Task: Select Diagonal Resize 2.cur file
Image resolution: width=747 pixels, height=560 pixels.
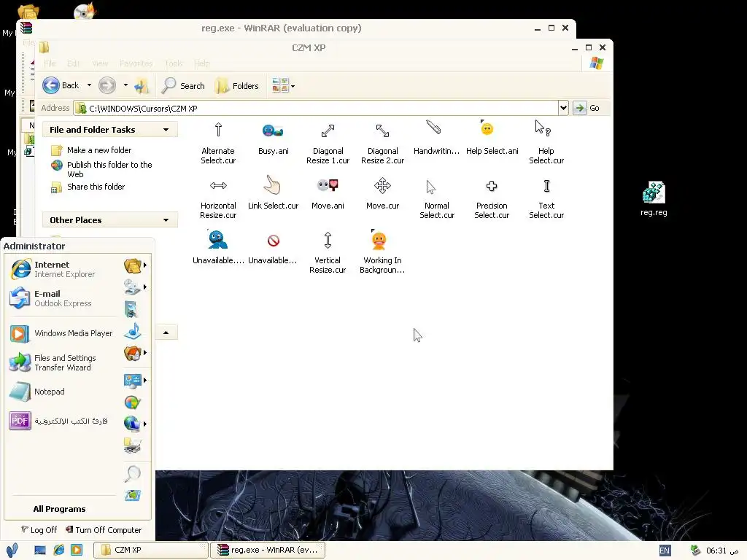Action: click(x=382, y=142)
